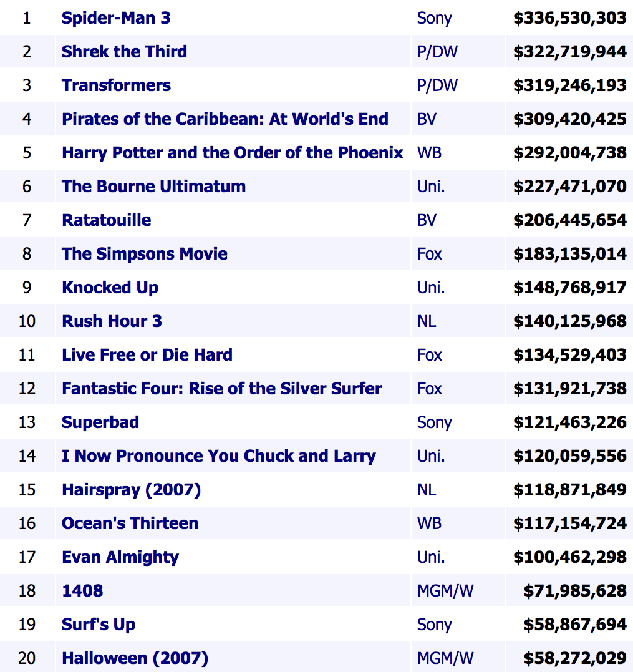The image size is (633, 672).
Task: Click I Now Pronounce You Chuck and Larry
Action: coord(218,456)
